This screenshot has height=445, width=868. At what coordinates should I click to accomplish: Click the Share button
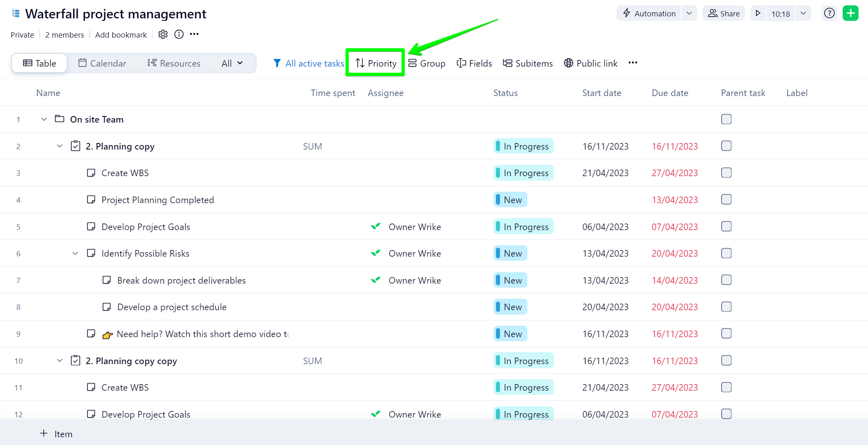[724, 13]
